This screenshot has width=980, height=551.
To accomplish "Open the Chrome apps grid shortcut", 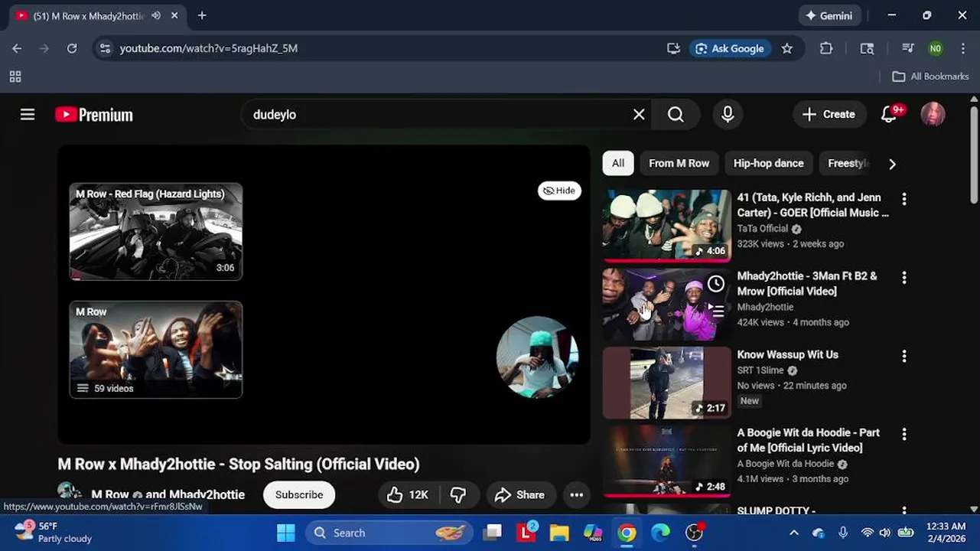I will (x=15, y=77).
